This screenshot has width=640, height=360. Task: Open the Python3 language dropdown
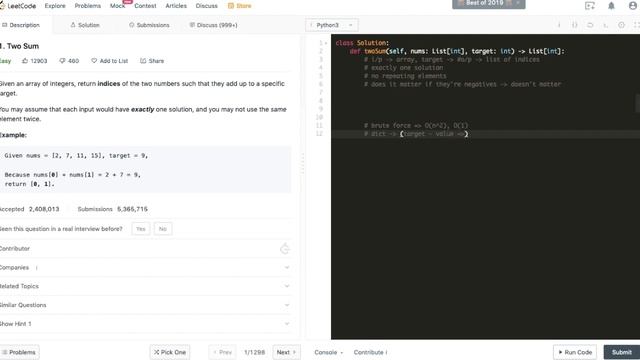tap(332, 25)
